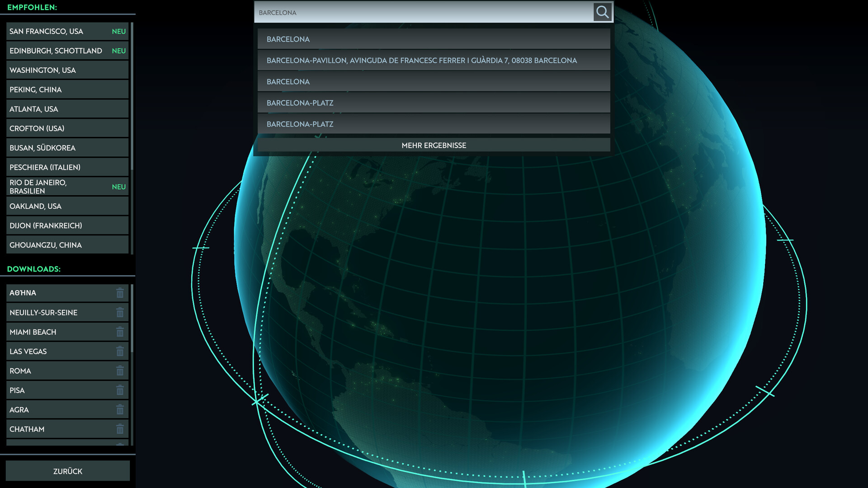Pick the first Barcelona-Platz result
This screenshot has height=488, width=868.
433,103
